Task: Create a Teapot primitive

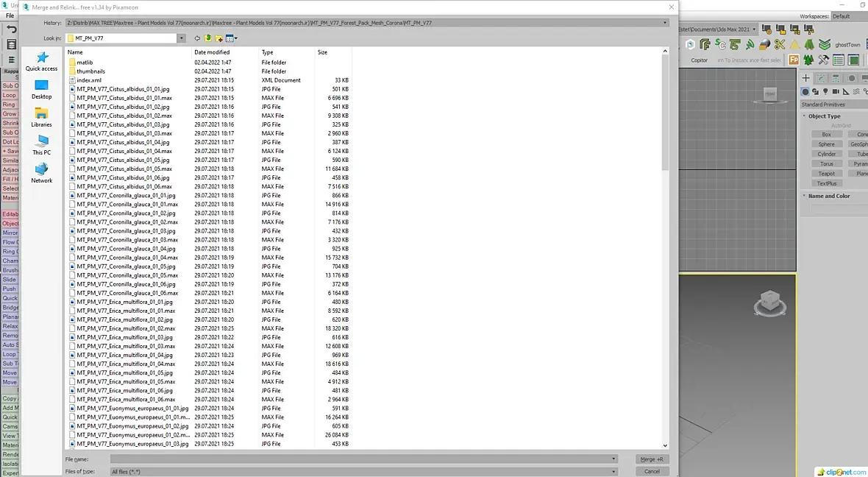Action: click(826, 174)
